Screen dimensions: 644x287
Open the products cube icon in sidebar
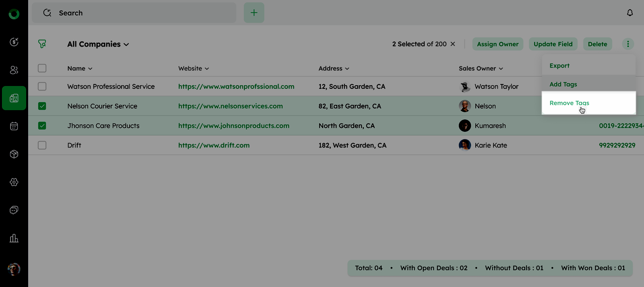click(14, 154)
